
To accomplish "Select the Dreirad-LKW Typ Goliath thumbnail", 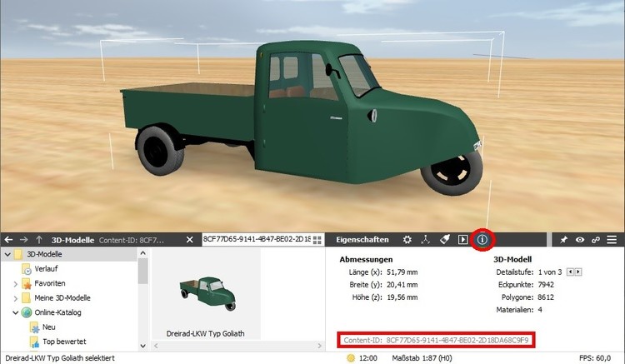I will [x=206, y=294].
